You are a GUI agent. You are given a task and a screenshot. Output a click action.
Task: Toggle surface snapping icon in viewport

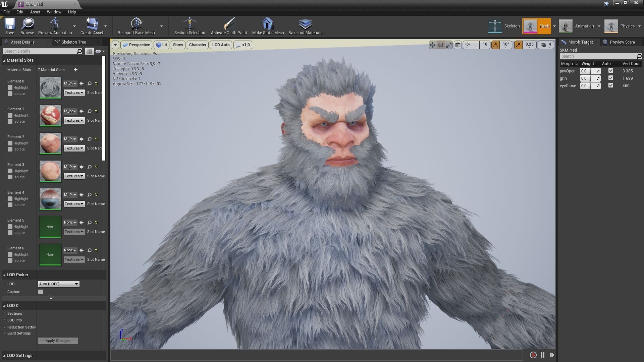[467, 45]
